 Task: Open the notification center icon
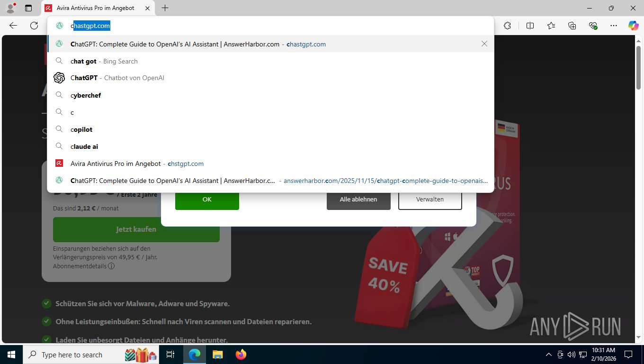click(x=628, y=355)
